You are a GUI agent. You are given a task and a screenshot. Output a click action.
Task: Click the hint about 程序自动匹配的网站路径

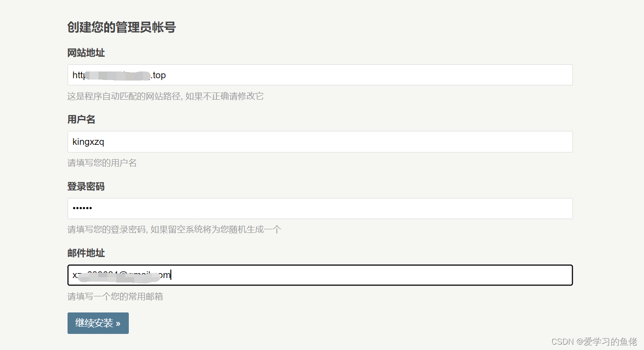[x=165, y=96]
